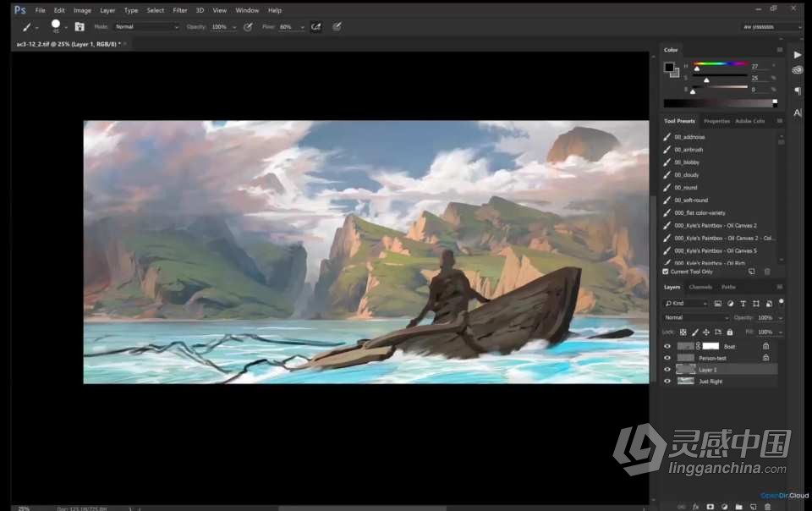Switch to the Channels tab

700,287
